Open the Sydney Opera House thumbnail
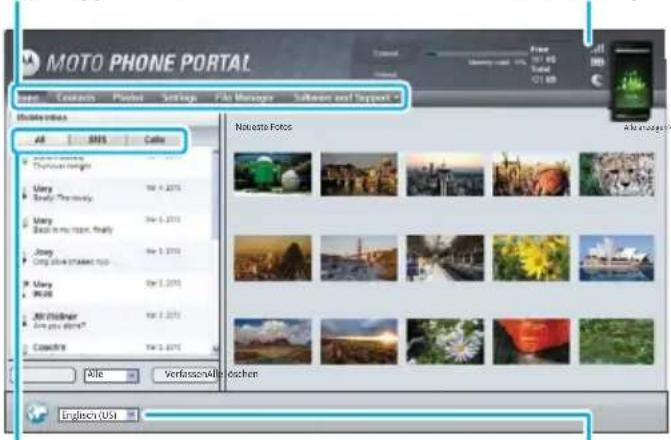Image resolution: width=671 pixels, height=440 pixels. click(617, 258)
